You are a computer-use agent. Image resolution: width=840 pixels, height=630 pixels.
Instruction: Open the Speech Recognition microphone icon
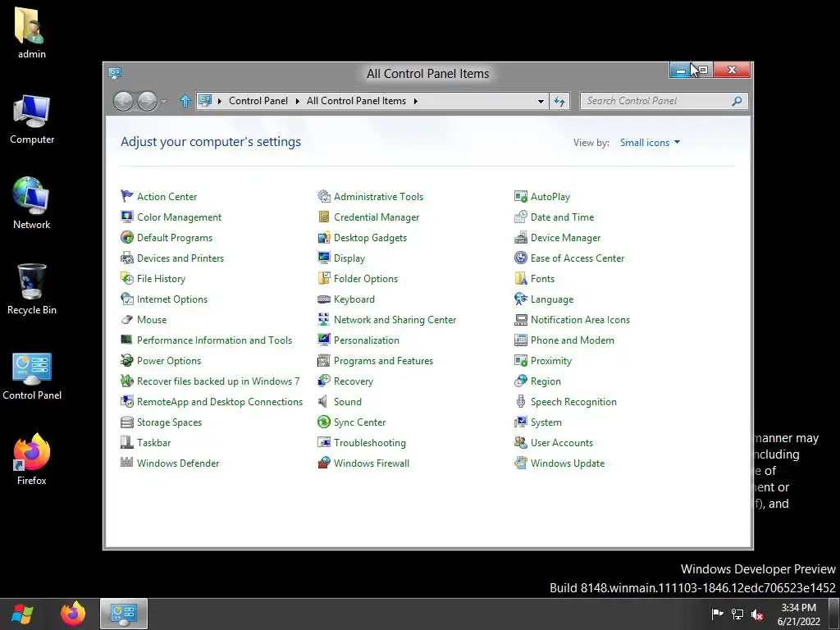tap(521, 402)
